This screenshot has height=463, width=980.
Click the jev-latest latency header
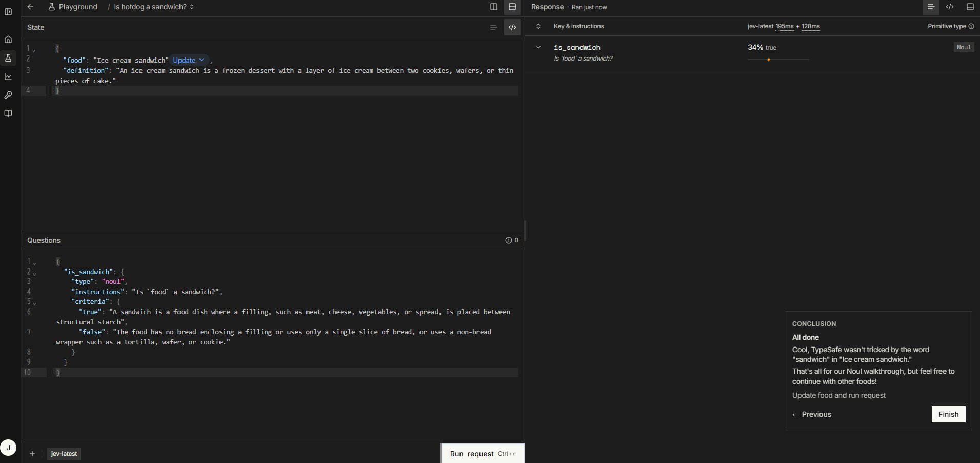(x=784, y=26)
